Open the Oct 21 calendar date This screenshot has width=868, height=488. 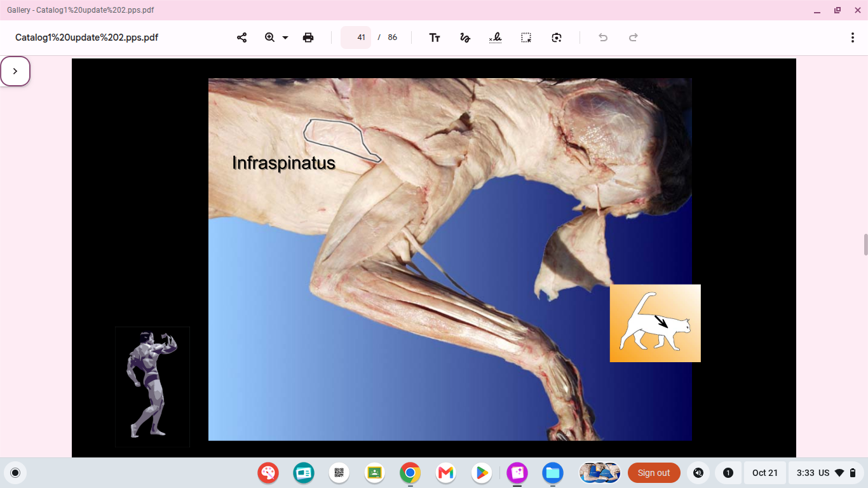(x=764, y=473)
